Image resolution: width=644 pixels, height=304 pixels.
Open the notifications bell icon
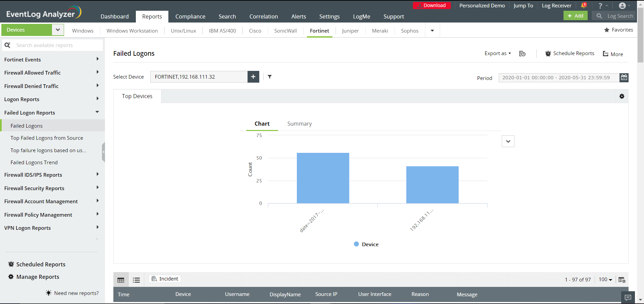(584, 5)
